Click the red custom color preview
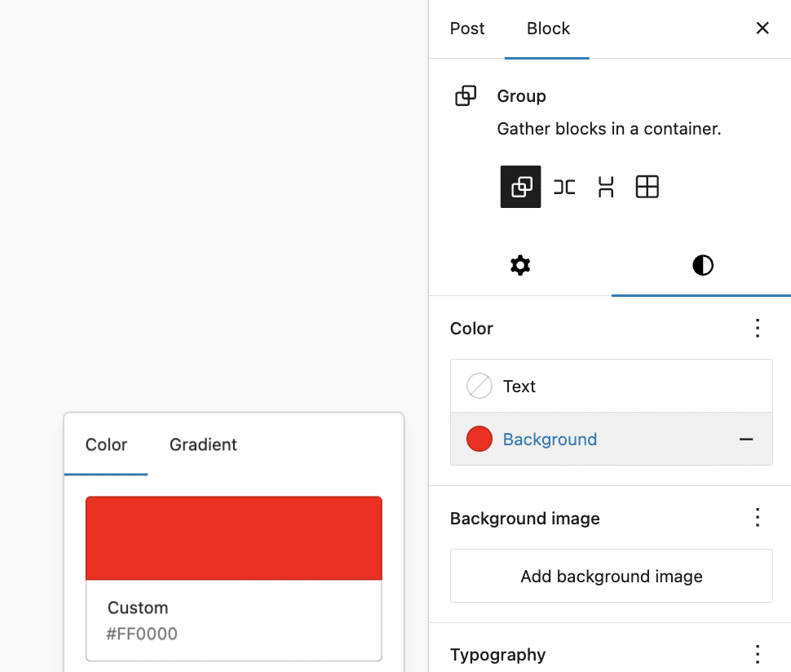The width and height of the screenshot is (791, 672). (x=233, y=538)
